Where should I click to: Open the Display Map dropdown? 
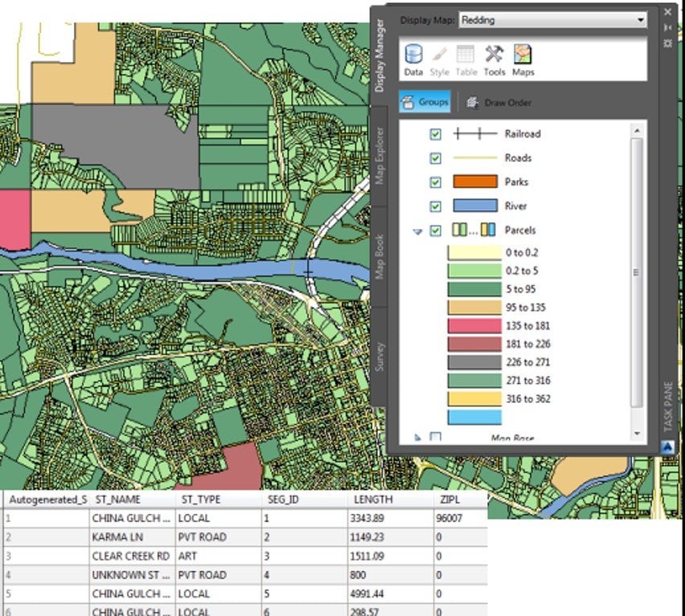(x=552, y=20)
